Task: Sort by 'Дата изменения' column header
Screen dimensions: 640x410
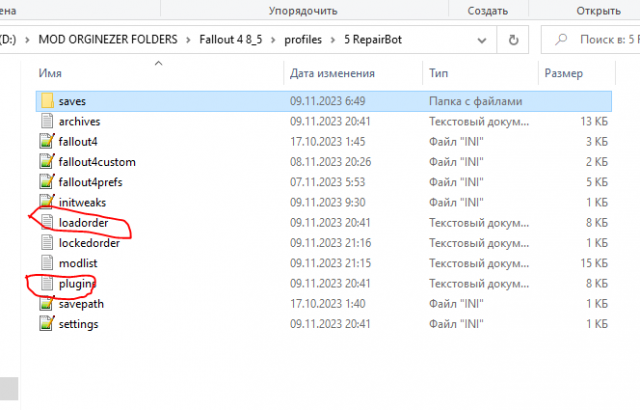Action: click(x=331, y=73)
